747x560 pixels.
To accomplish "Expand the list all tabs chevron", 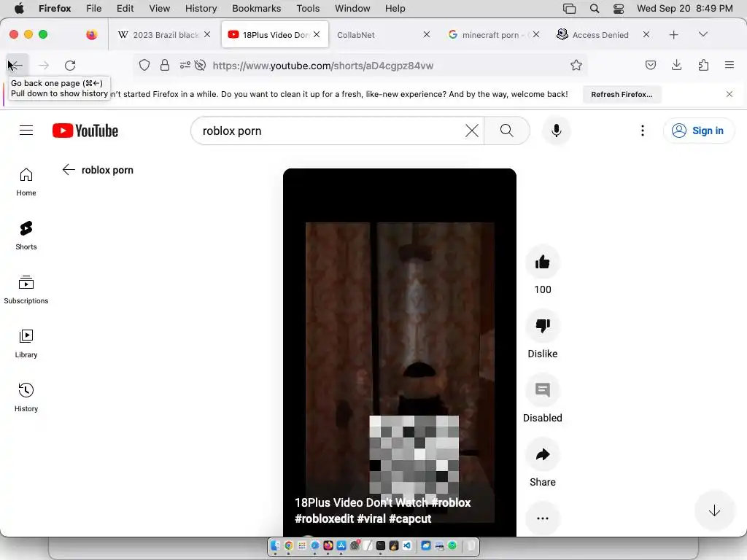I will [703, 34].
